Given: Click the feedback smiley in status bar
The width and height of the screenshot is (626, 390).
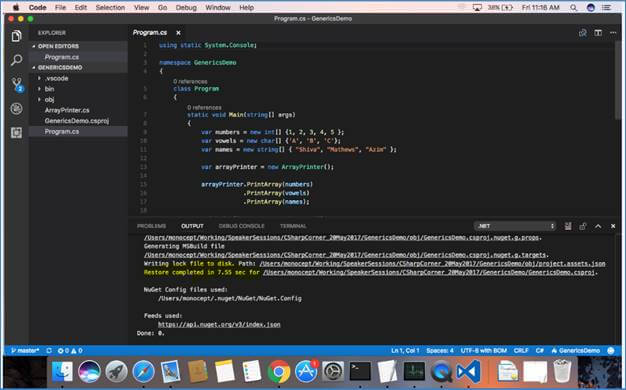Looking at the screenshot, I should coord(611,350).
